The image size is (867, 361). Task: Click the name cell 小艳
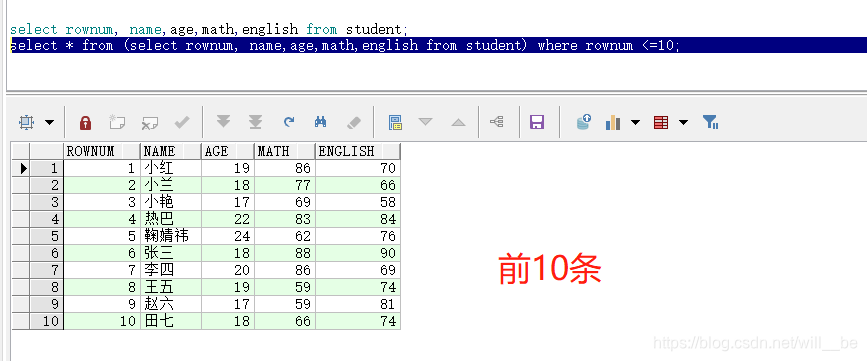click(171, 202)
